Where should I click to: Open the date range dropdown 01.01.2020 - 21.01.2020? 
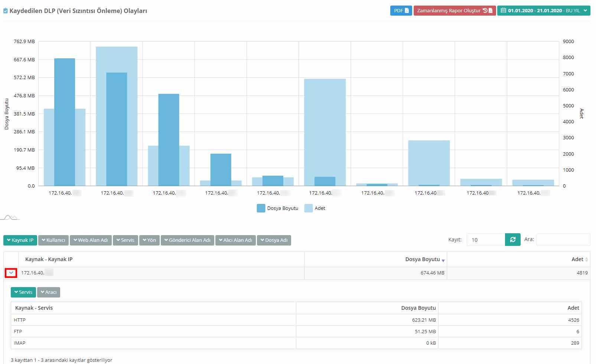544,10
